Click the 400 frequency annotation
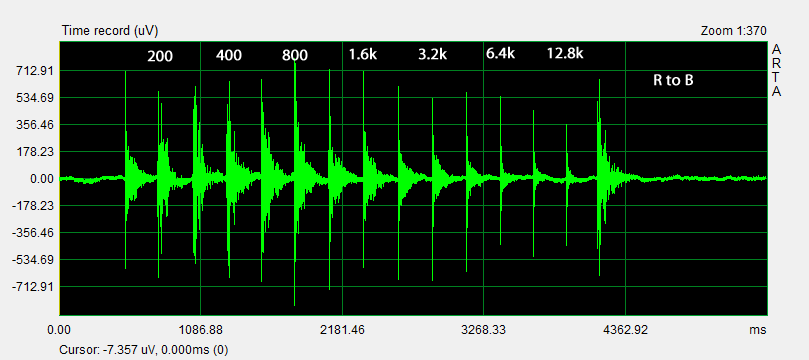Screen dimensions: 809x360 229,55
